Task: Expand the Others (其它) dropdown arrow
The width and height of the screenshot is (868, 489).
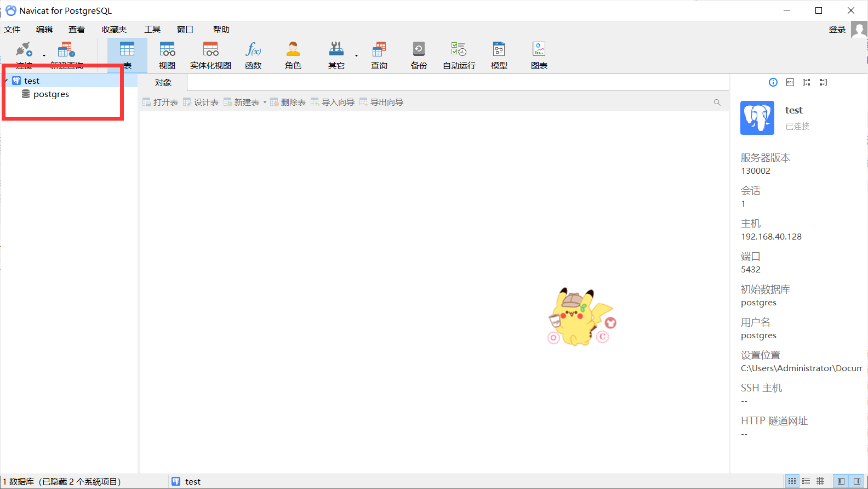Action: click(356, 55)
